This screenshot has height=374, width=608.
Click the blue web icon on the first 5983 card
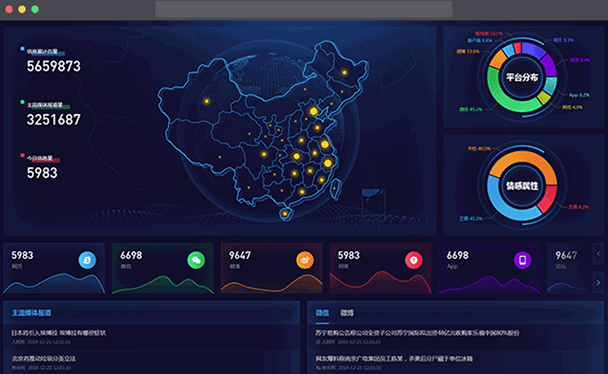[x=87, y=260]
